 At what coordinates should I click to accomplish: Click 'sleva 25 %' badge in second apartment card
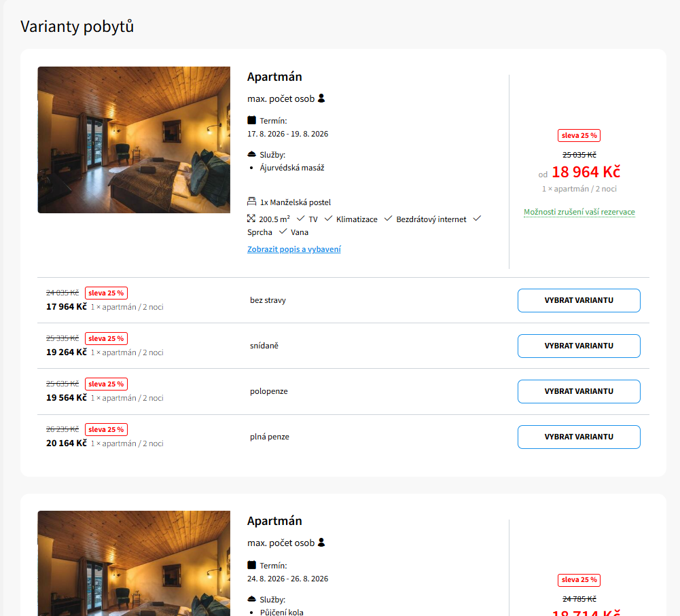(x=579, y=580)
